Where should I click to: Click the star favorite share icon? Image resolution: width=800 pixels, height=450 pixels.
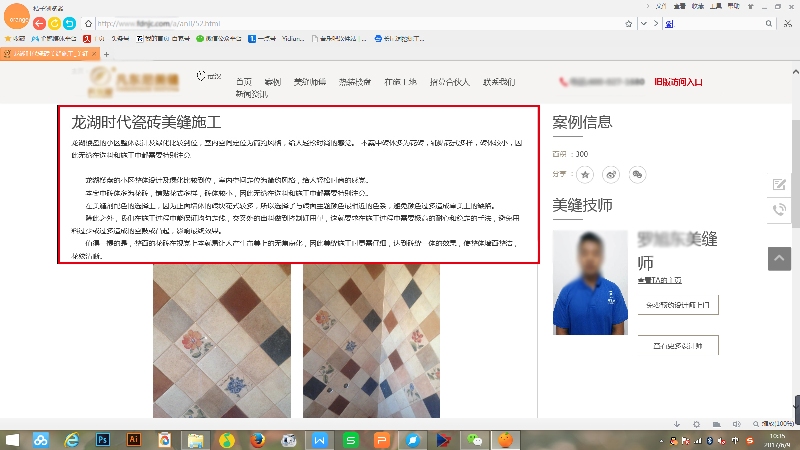(x=585, y=174)
